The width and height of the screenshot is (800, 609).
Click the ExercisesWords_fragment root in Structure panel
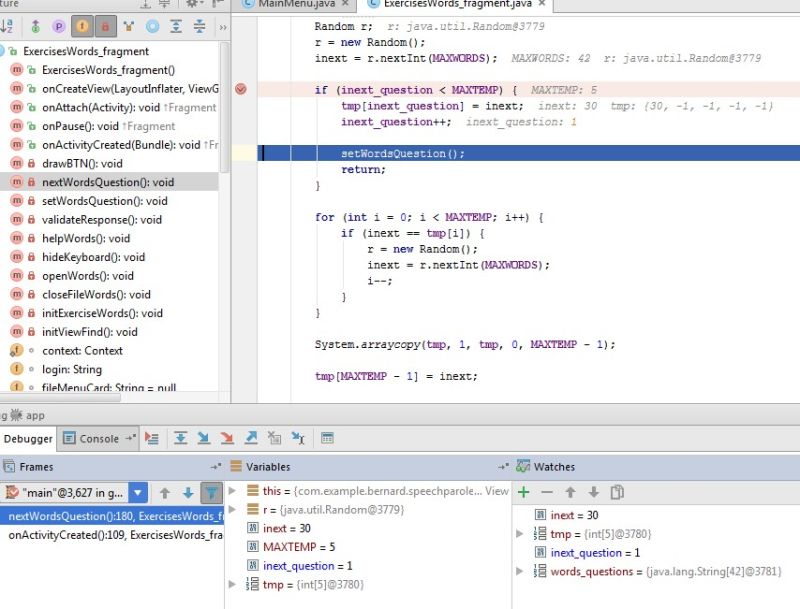(x=77, y=50)
